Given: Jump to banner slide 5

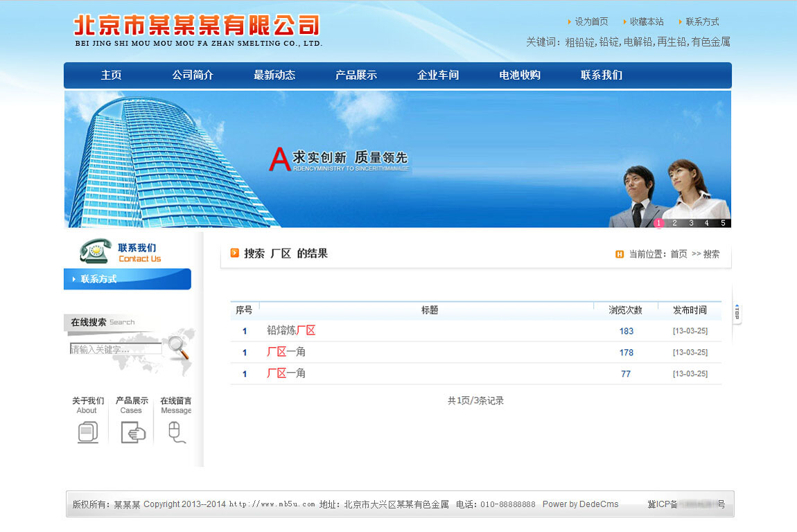Looking at the screenshot, I should pyautogui.click(x=723, y=223).
